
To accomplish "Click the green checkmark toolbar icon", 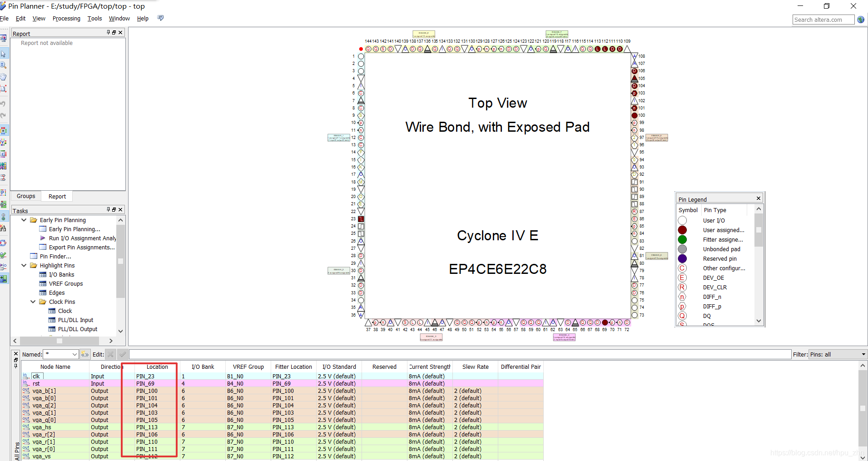I will tap(4, 255).
